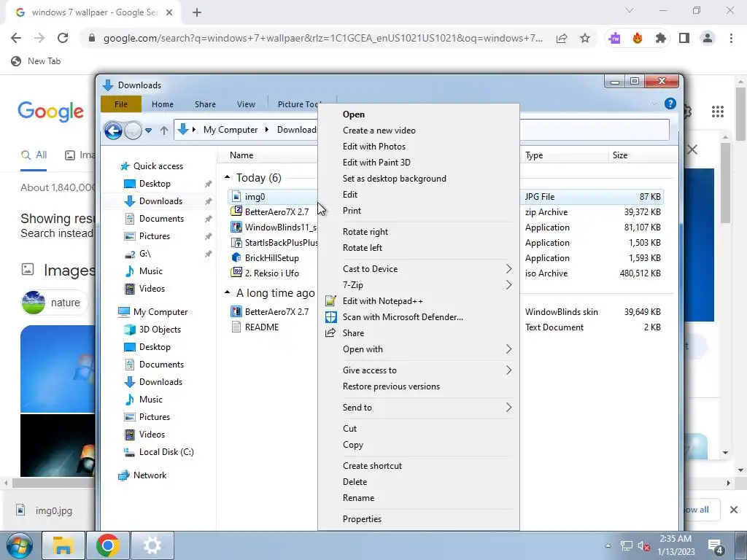Select the README file row
Viewport: 747px width, 560px height.
(x=262, y=327)
